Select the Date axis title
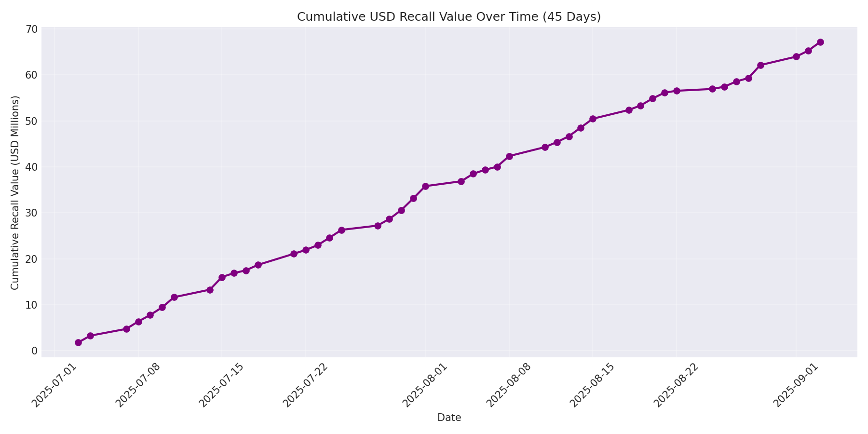868x434 pixels. (x=449, y=418)
